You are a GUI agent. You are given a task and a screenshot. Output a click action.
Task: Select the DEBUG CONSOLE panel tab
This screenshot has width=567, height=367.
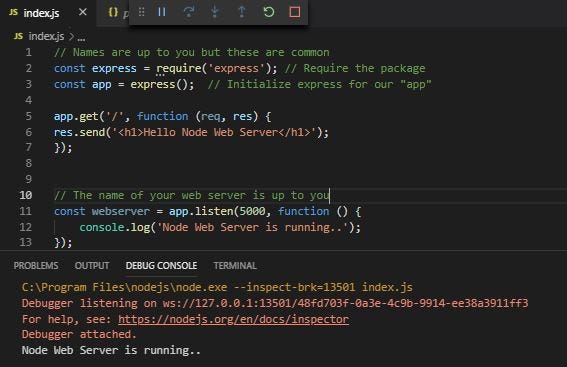(161, 266)
